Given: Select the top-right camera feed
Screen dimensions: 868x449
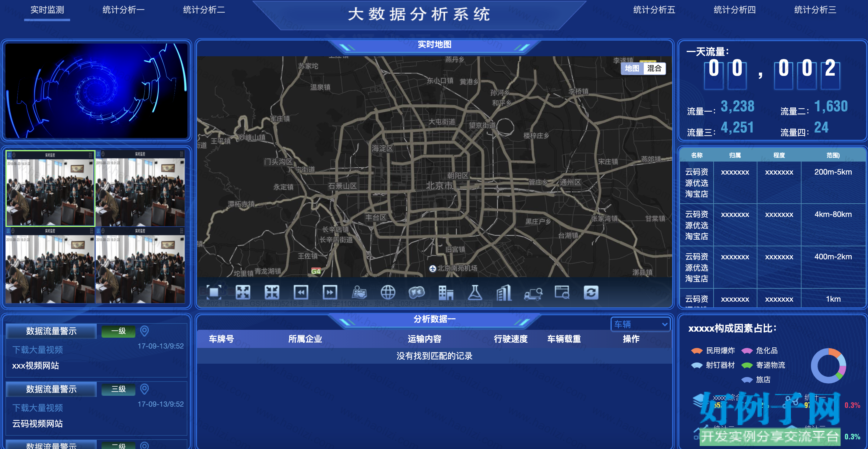Looking at the screenshot, I should (140, 188).
